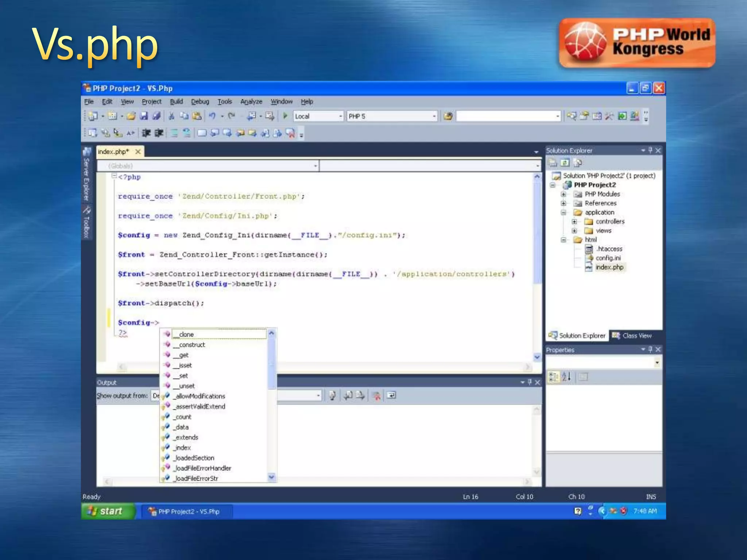Sort Properties alphabetically
747x560 pixels.
566,377
